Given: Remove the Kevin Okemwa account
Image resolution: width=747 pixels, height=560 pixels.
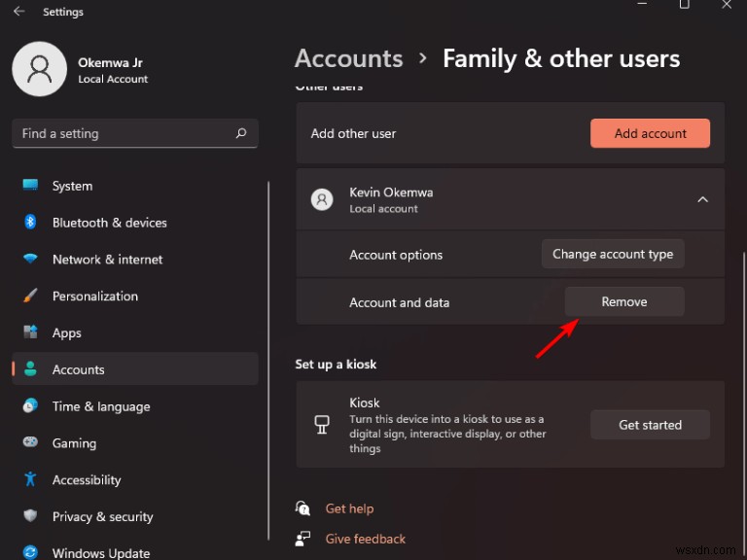Looking at the screenshot, I should point(624,301).
